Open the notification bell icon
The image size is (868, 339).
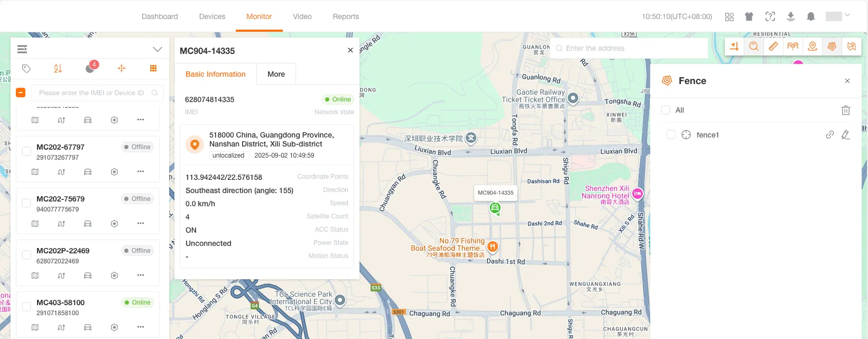[x=811, y=17]
